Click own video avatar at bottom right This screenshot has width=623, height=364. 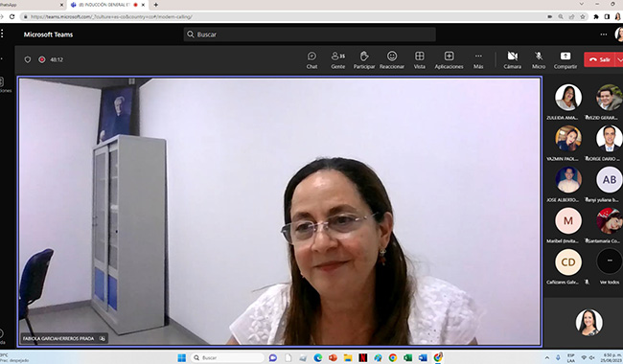pos(588,322)
